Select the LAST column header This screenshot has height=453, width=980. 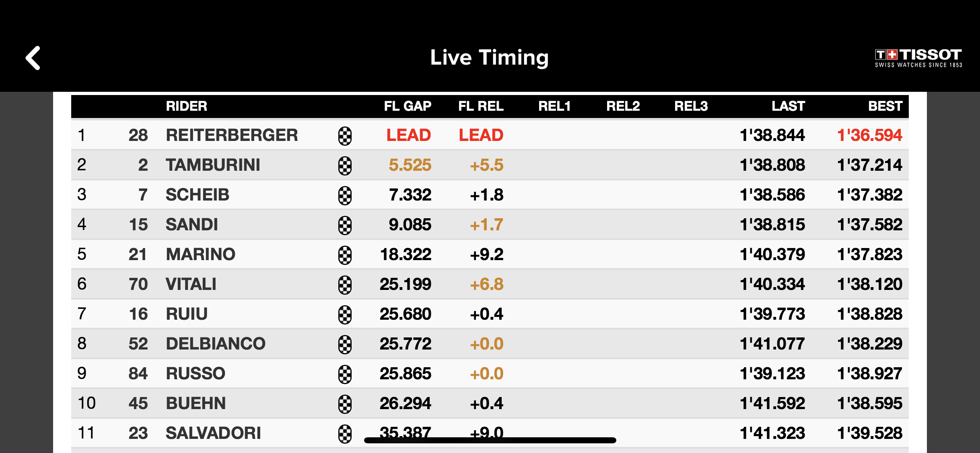tap(788, 106)
